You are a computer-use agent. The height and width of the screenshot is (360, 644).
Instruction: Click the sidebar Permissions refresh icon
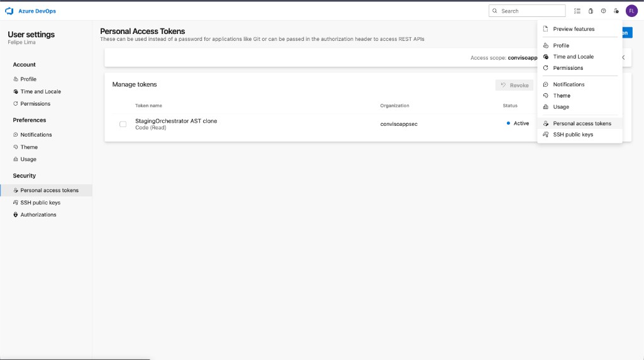click(16, 104)
